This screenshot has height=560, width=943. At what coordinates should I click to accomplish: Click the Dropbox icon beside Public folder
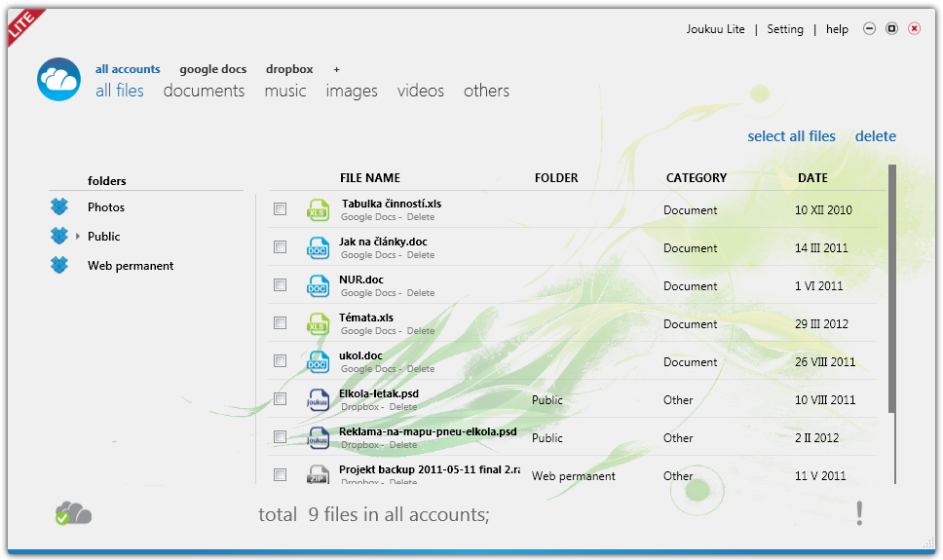(59, 236)
